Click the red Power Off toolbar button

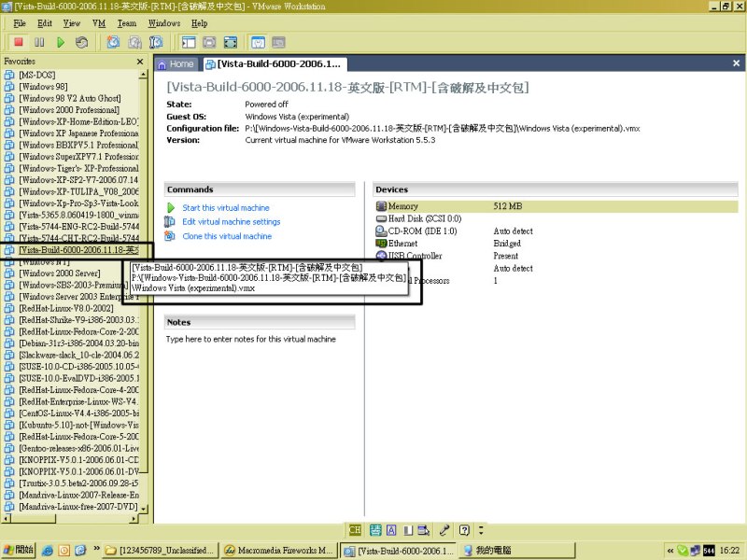point(19,42)
